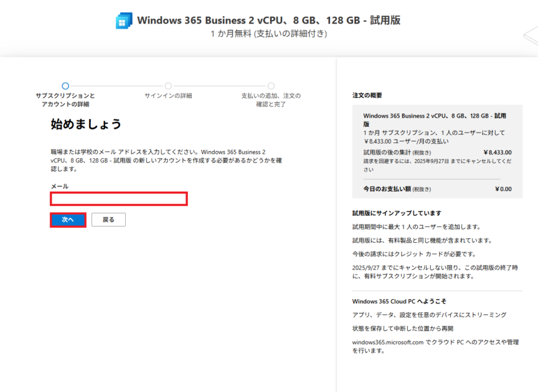The height and width of the screenshot is (392, 538).
Task: Click the Windows 365 logo icon
Action: pyautogui.click(x=124, y=21)
